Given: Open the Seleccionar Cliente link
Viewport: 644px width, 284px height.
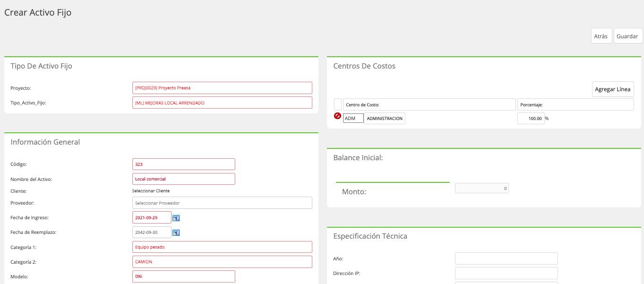Looking at the screenshot, I should pos(151,191).
